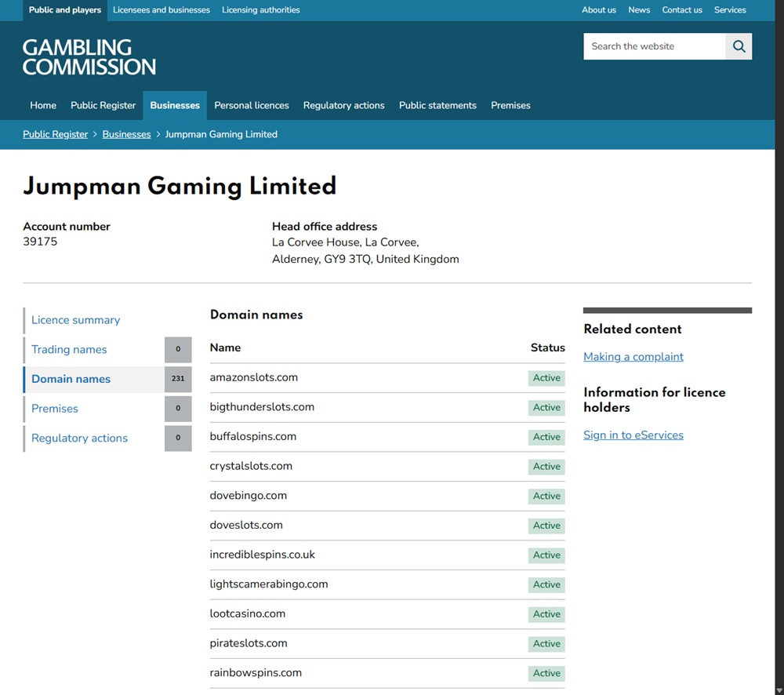This screenshot has height=695, width=784.
Task: Click the rainbowspins.com domain name
Action: pyautogui.click(x=256, y=672)
